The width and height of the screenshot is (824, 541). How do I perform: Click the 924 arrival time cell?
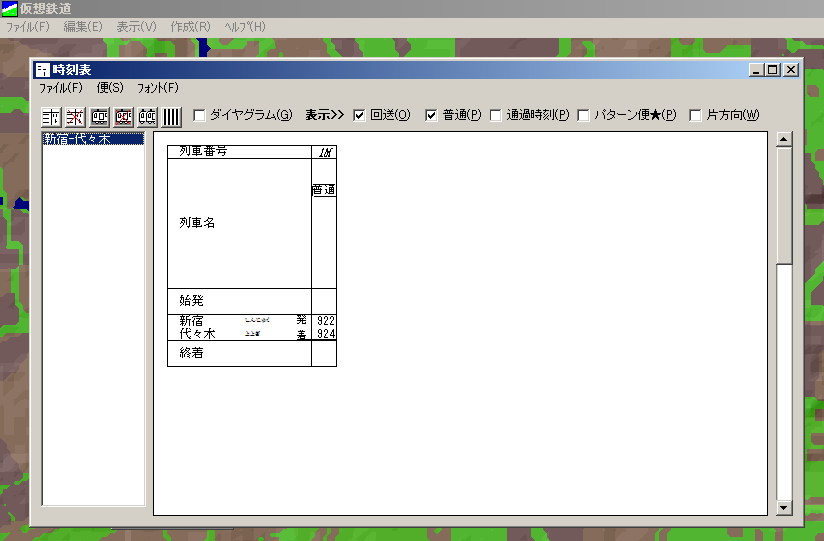[326, 334]
